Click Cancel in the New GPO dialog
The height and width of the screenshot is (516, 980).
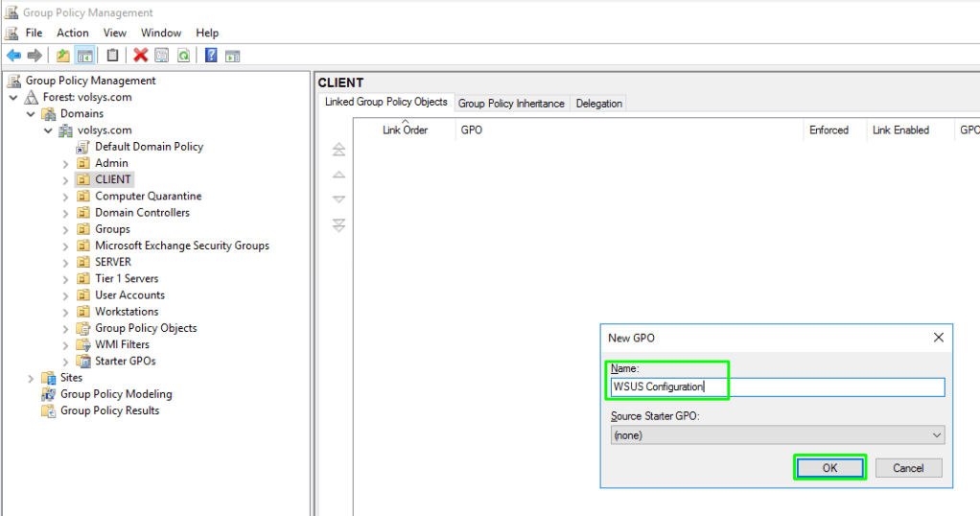click(x=907, y=468)
